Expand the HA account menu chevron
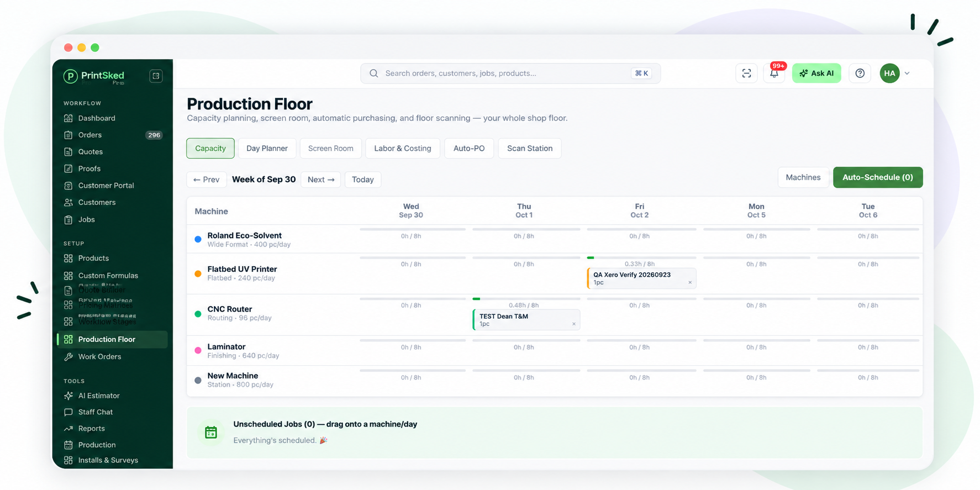Image resolution: width=980 pixels, height=490 pixels. coord(907,73)
